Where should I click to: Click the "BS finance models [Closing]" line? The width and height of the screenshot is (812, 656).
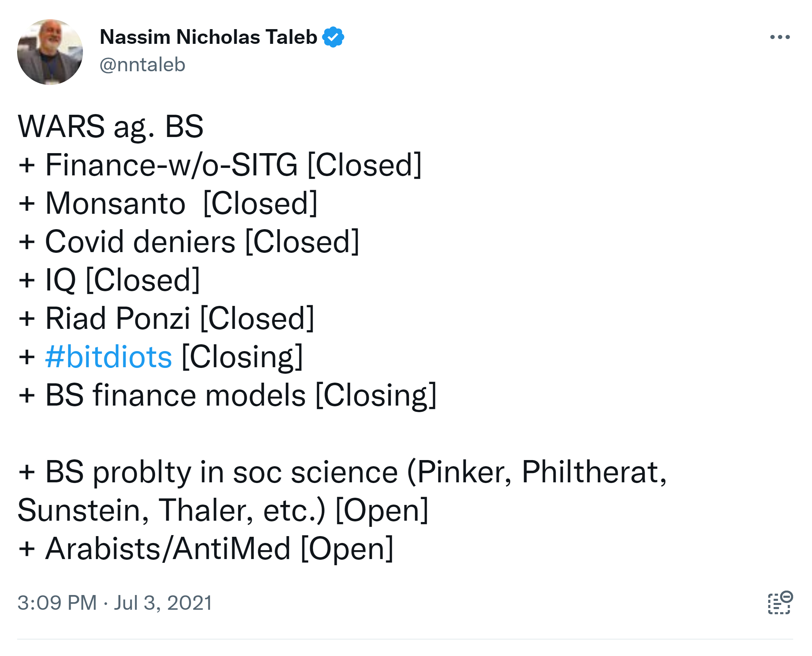click(x=241, y=396)
